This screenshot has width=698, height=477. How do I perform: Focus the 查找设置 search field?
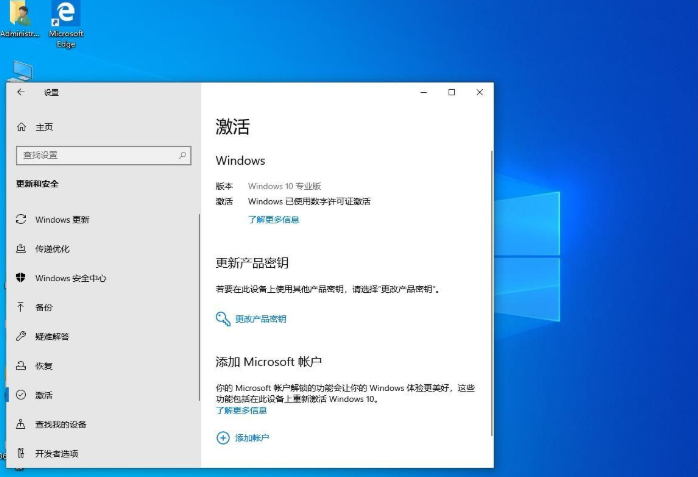click(x=104, y=156)
